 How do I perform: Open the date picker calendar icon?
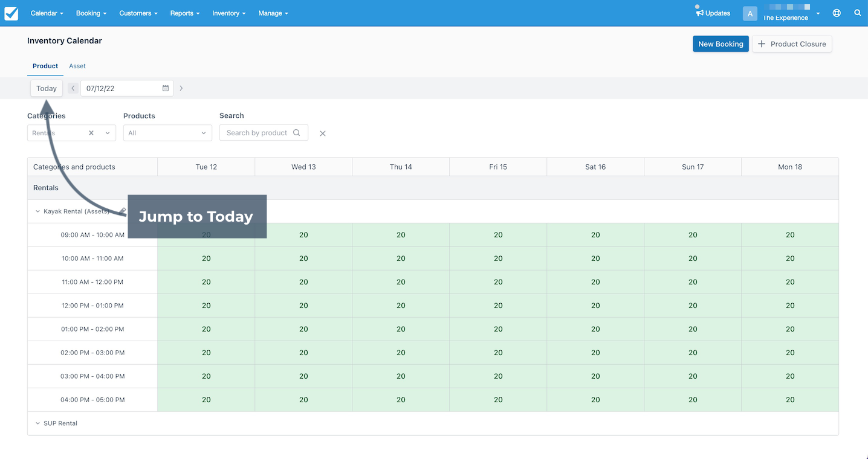[x=166, y=88]
